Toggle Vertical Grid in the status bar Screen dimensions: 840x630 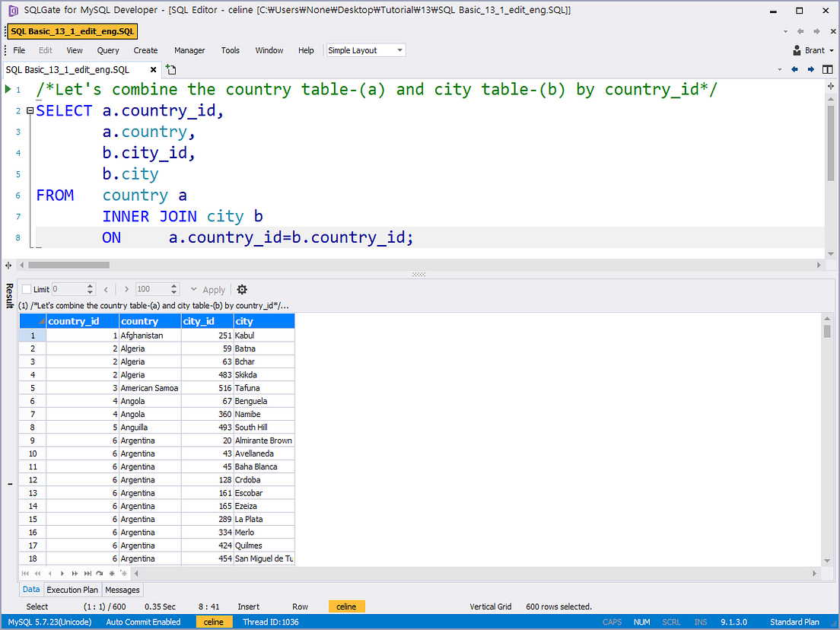pyautogui.click(x=491, y=606)
